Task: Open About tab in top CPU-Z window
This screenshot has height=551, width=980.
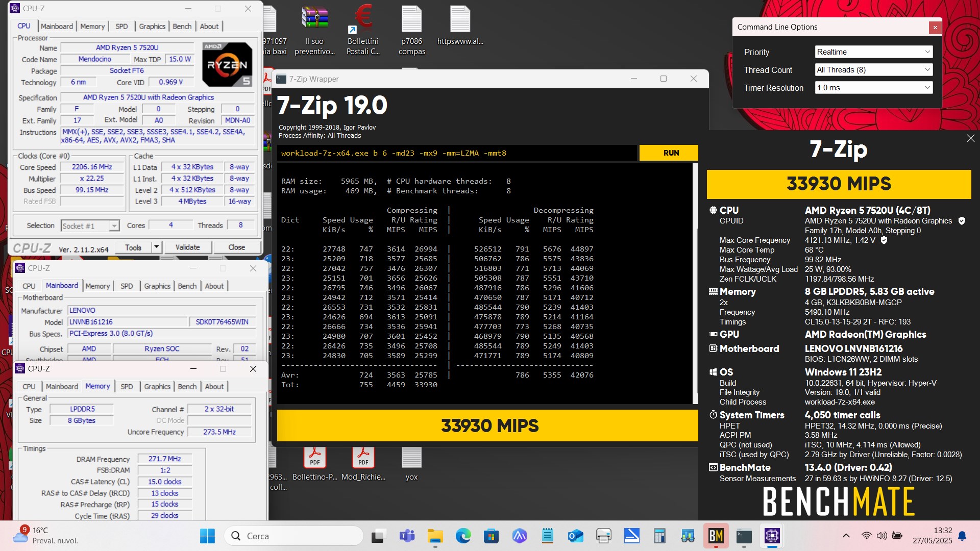Action: pyautogui.click(x=209, y=26)
